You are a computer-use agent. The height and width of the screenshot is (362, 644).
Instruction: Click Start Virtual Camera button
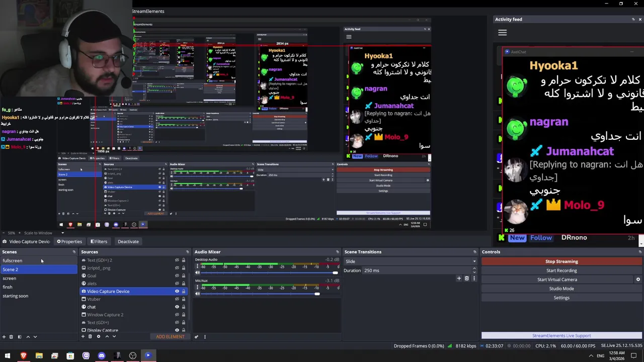tap(557, 280)
